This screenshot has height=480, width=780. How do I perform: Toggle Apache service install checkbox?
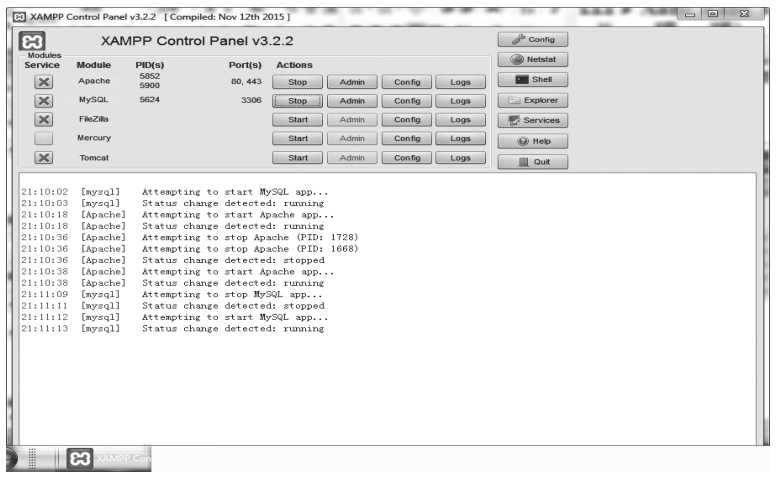click(x=44, y=82)
